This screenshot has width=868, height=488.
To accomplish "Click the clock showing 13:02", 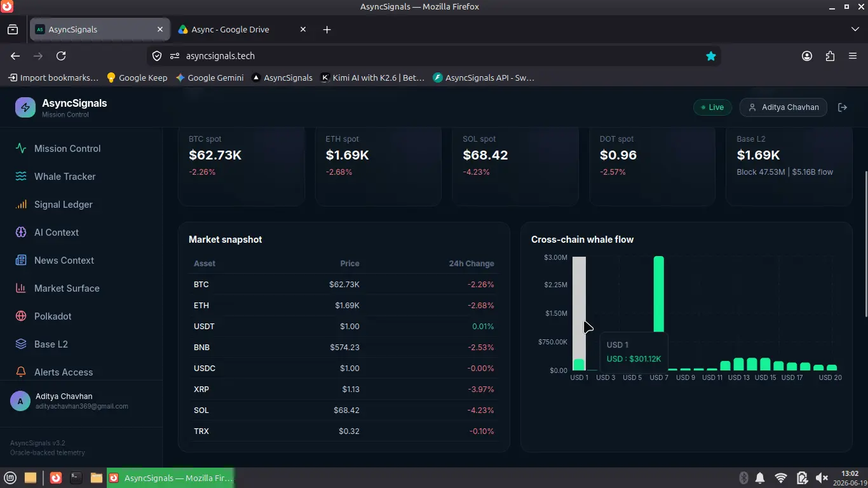I will (850, 473).
